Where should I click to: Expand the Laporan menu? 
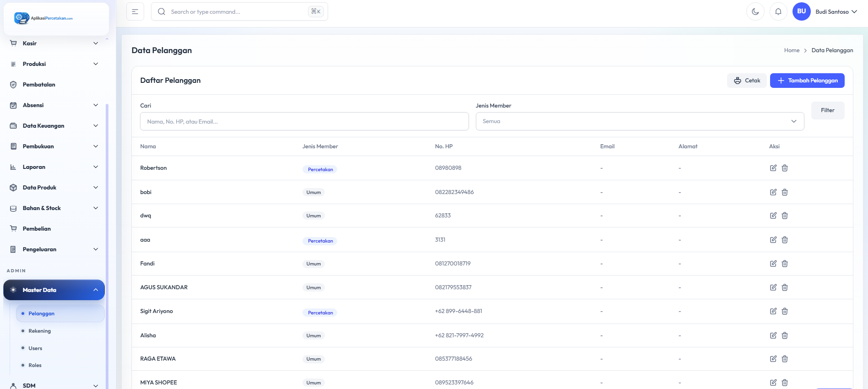point(54,167)
